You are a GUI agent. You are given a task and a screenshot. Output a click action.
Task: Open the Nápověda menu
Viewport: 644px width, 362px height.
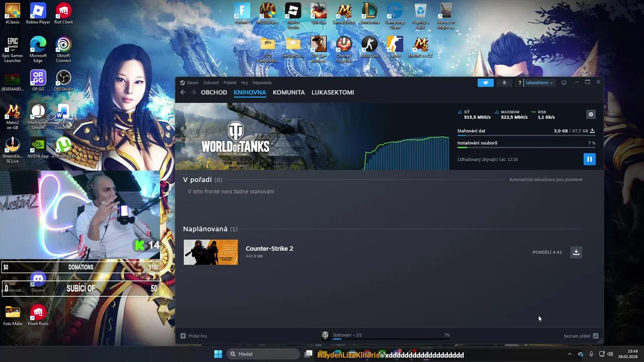[262, 82]
